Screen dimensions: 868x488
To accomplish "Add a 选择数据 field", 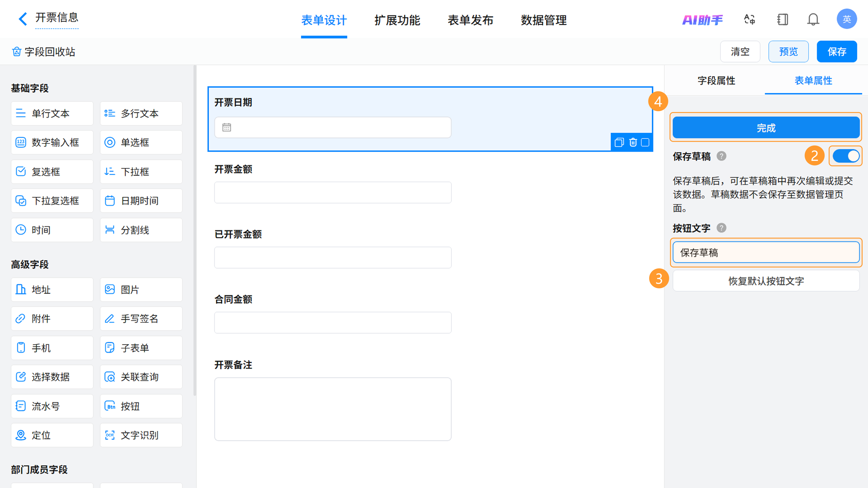I will point(52,377).
